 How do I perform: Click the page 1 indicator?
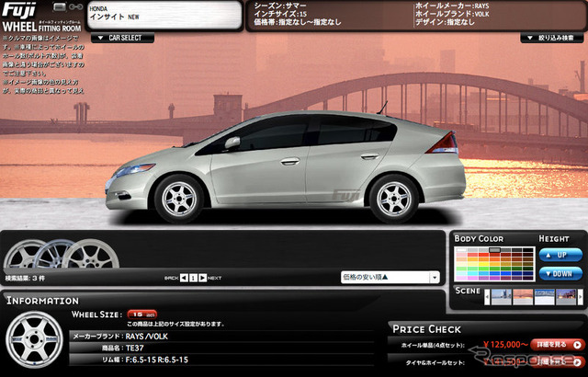pos(193,278)
